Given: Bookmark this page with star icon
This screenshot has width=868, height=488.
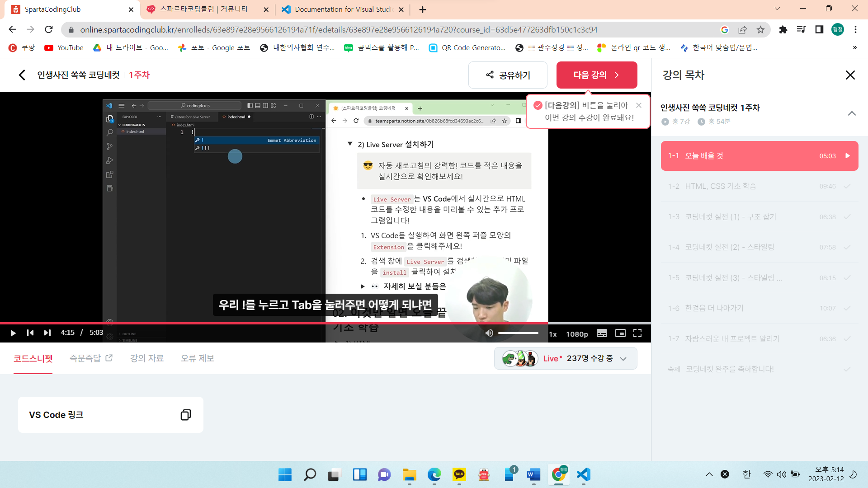Looking at the screenshot, I should click(760, 29).
